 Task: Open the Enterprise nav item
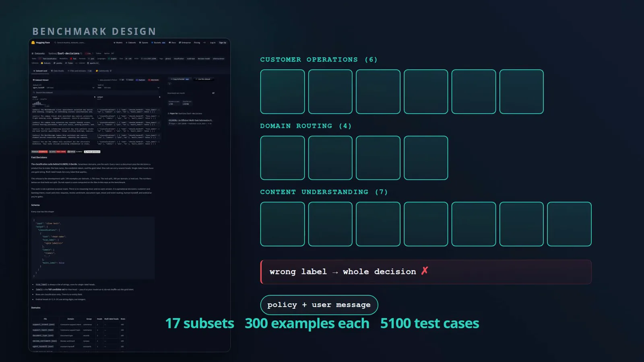185,43
